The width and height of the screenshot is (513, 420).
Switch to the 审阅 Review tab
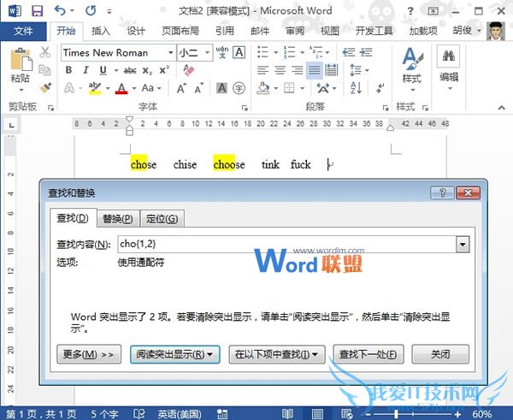click(295, 31)
